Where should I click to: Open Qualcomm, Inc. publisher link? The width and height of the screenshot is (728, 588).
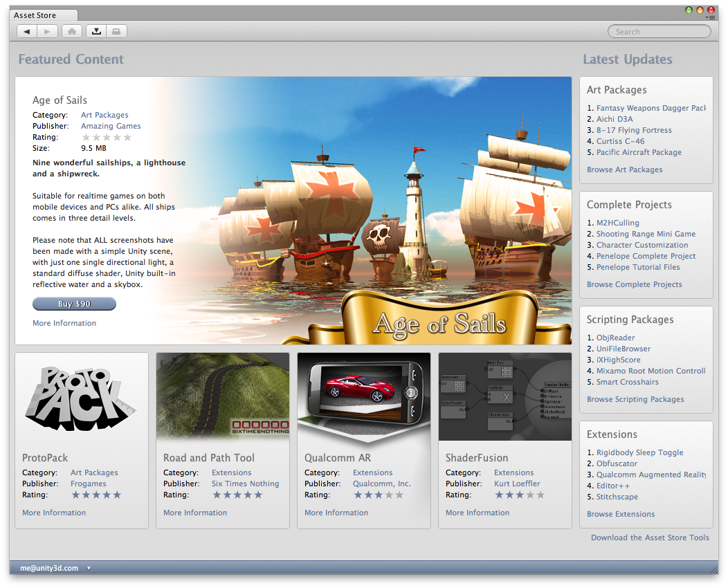tap(381, 484)
